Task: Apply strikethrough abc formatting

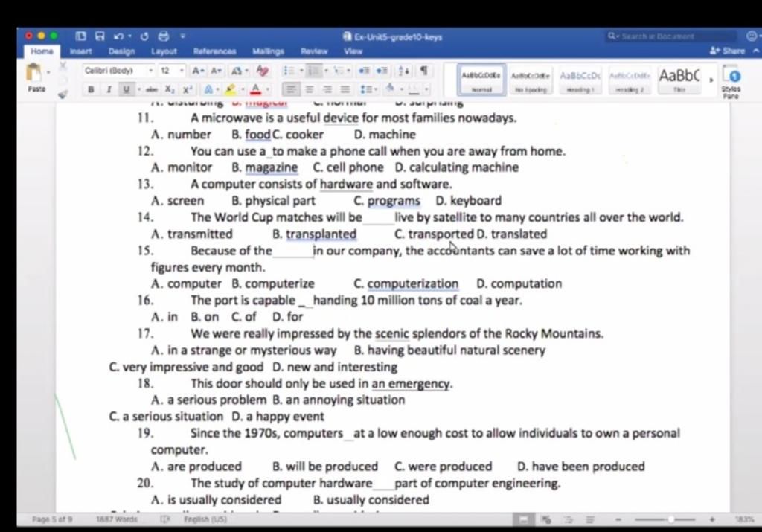Action: 152,89
